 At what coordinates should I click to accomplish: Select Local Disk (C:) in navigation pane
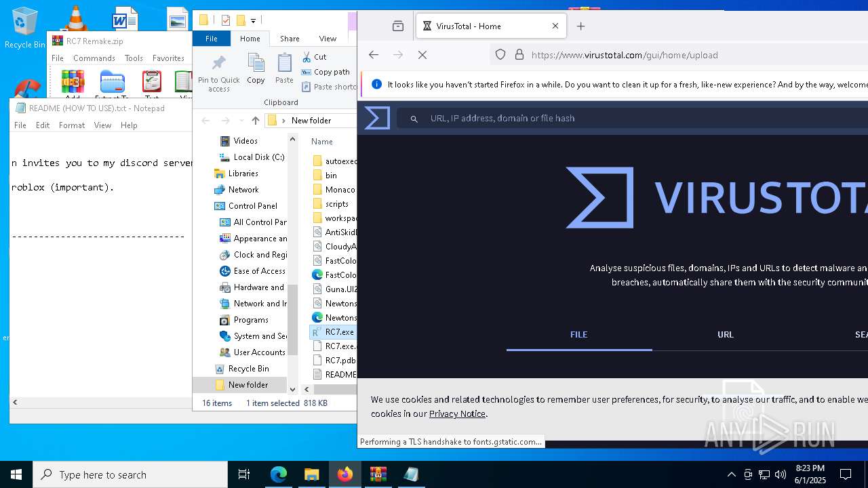[x=259, y=157]
